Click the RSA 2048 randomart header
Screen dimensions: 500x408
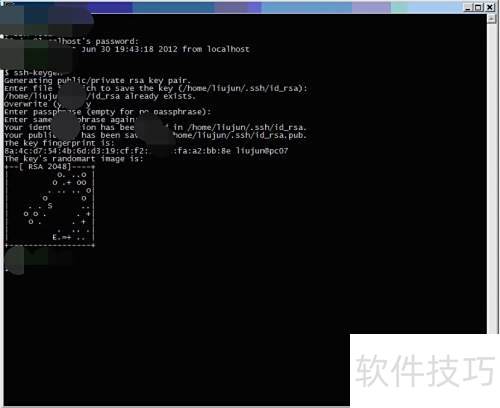click(49, 167)
